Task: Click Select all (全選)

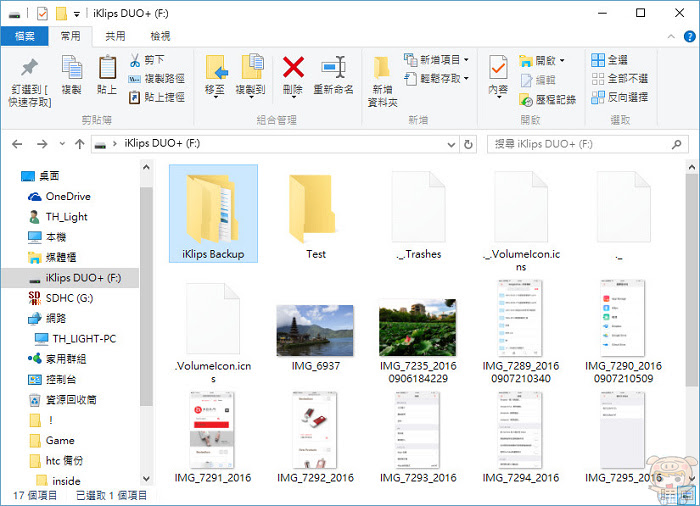Action: pos(609,60)
